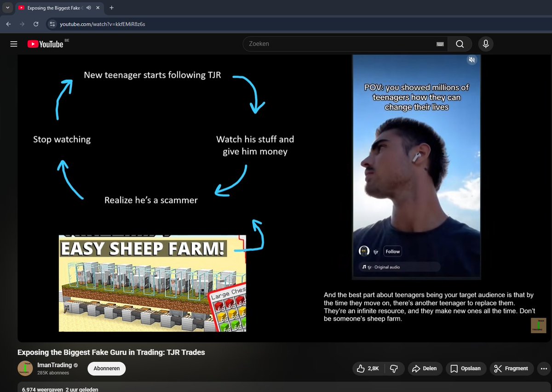Subscribe with the Abonneren button

[107, 369]
